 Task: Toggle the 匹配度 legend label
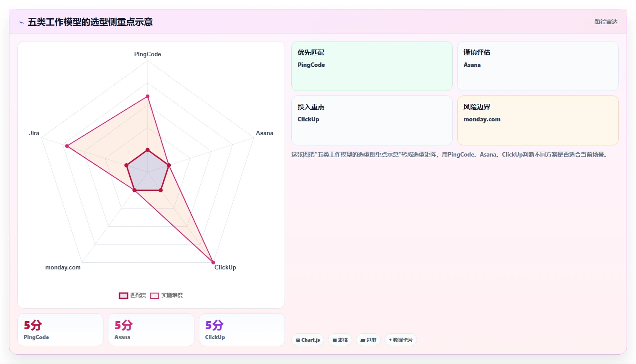pyautogui.click(x=138, y=295)
